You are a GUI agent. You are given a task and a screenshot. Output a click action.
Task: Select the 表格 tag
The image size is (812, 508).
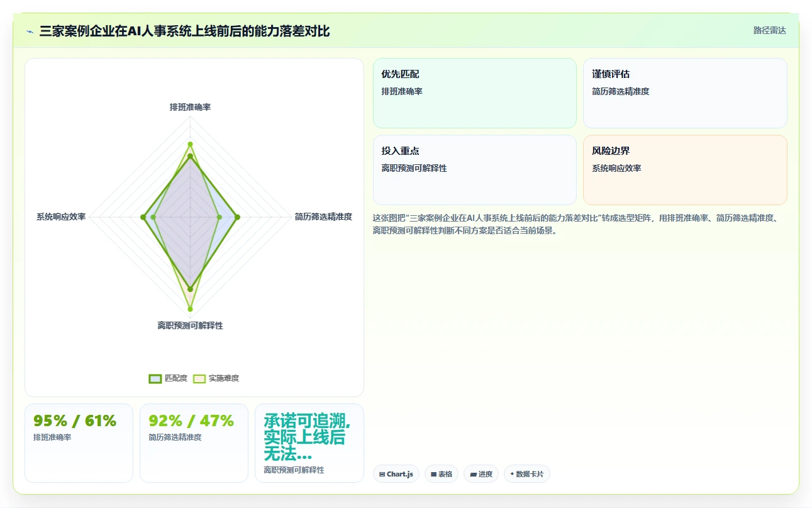(x=442, y=474)
